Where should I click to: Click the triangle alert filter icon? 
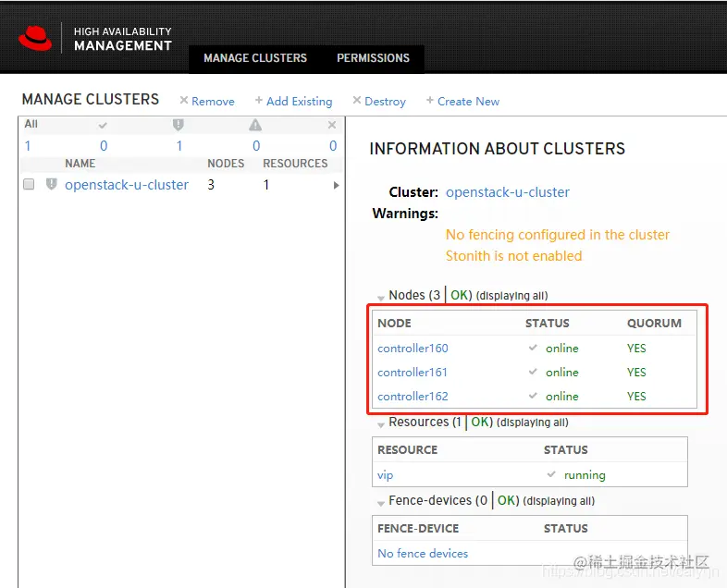tap(255, 125)
